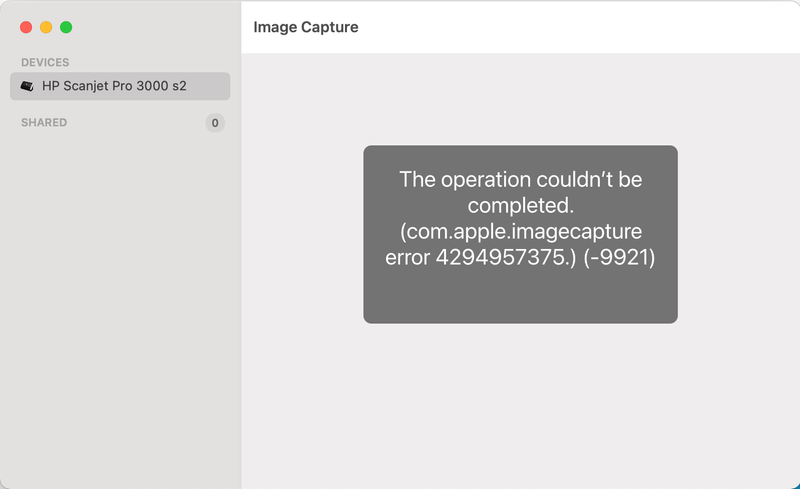
Task: Enter full screen with green button
Action: coord(66,27)
